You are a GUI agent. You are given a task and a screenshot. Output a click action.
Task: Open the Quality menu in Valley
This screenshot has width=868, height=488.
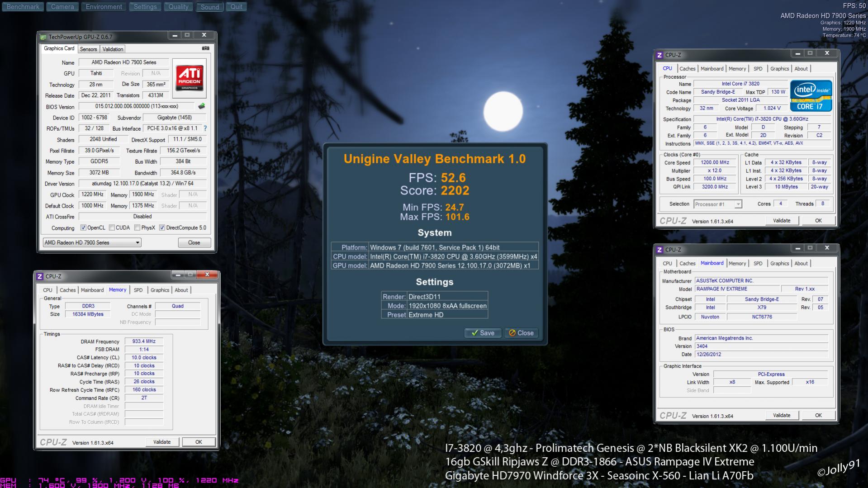click(179, 7)
